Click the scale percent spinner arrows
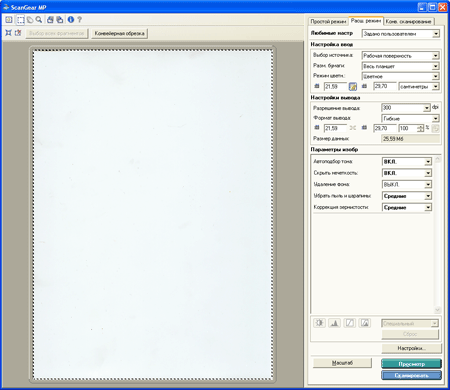Image resolution: width=450 pixels, height=390 pixels. [421, 128]
